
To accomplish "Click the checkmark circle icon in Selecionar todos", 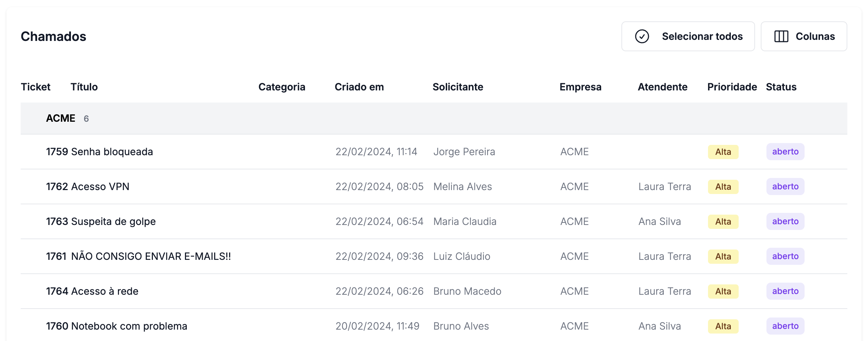I will [642, 36].
